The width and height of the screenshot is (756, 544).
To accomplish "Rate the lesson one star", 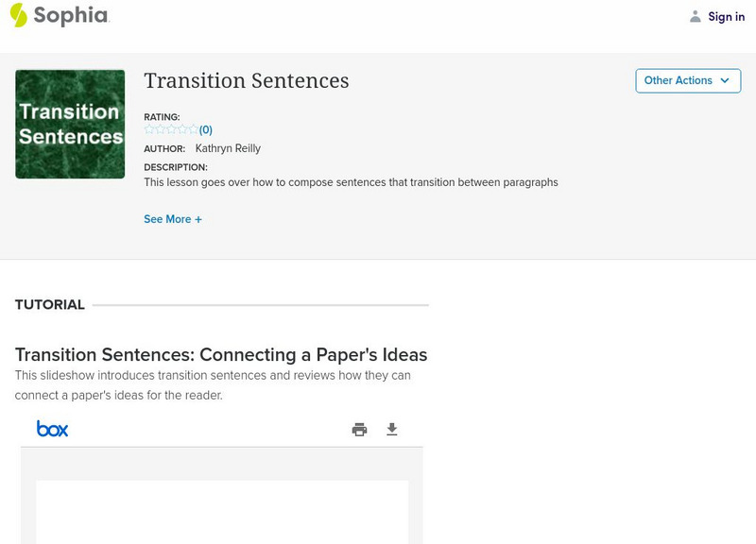I will (149, 129).
